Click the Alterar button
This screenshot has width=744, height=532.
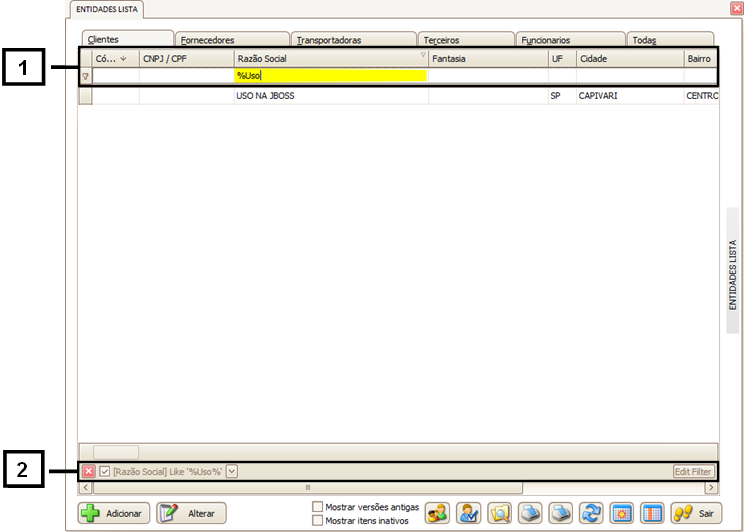click(192, 513)
